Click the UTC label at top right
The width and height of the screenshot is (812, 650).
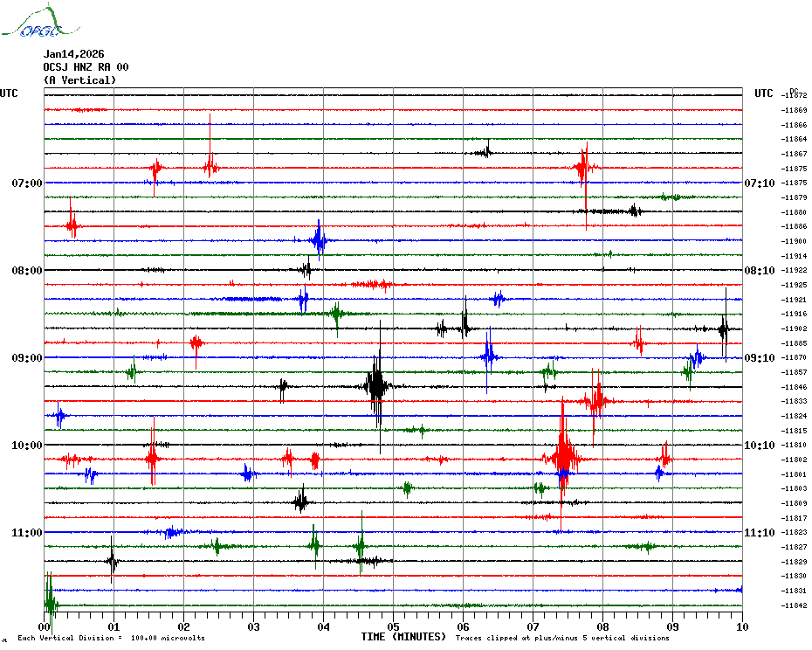pos(764,93)
